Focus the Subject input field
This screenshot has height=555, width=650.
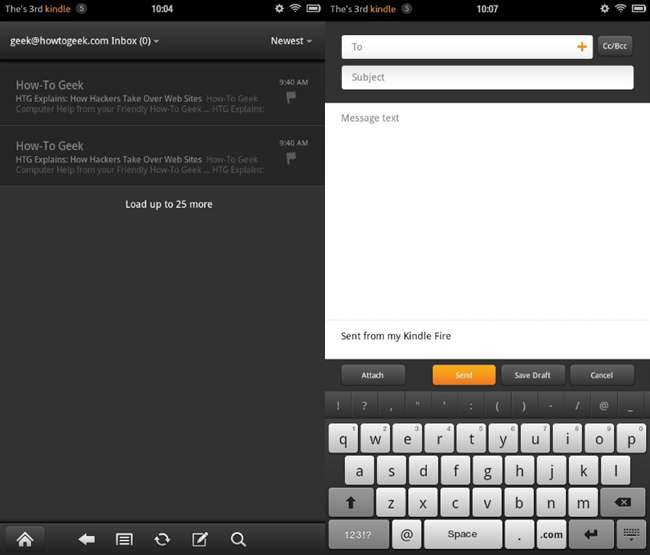tap(488, 78)
